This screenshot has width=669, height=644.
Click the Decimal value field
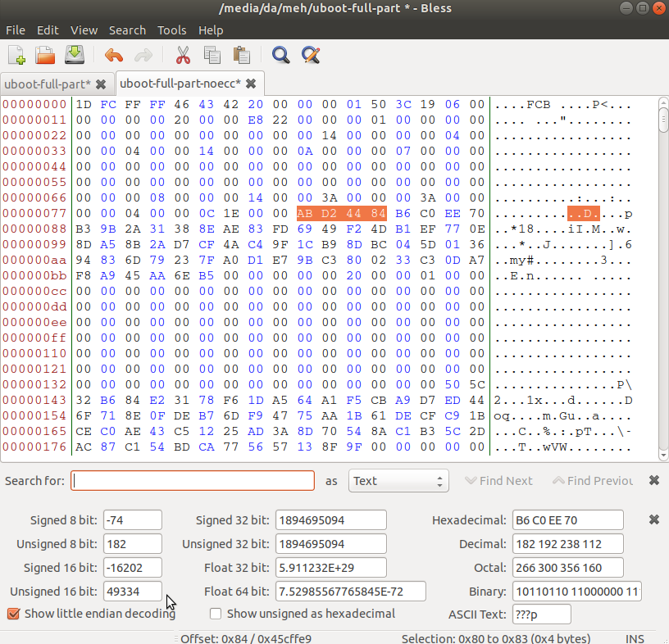[568, 544]
